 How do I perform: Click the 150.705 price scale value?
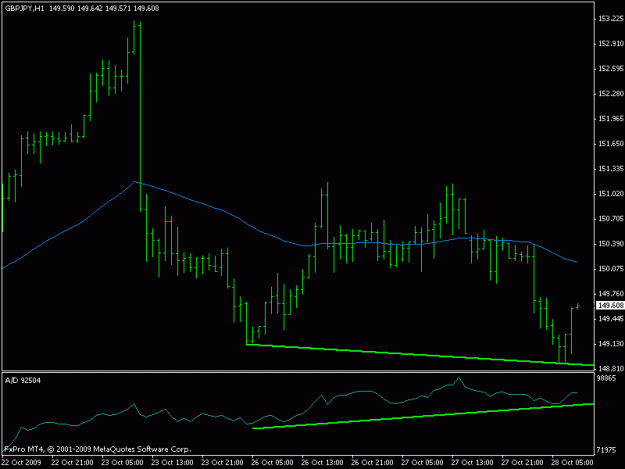[610, 219]
